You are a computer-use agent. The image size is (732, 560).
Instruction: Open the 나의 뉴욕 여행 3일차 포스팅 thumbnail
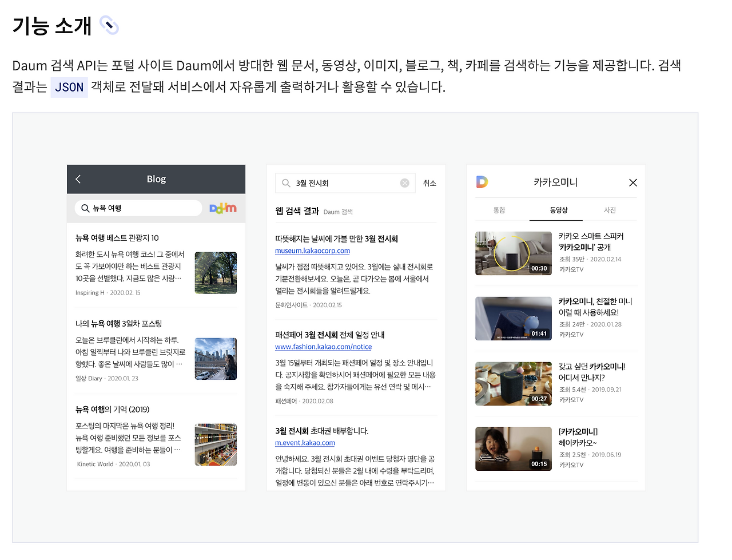click(x=216, y=359)
